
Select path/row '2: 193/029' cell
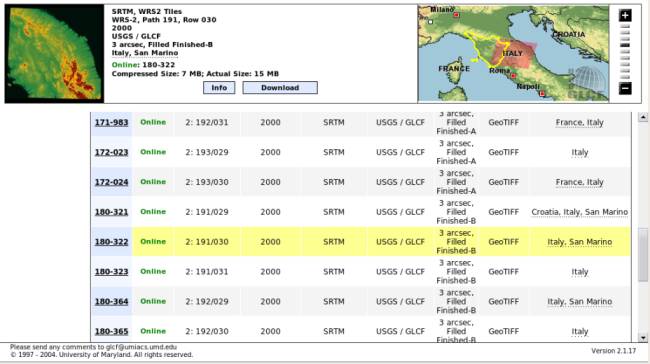[207, 152]
